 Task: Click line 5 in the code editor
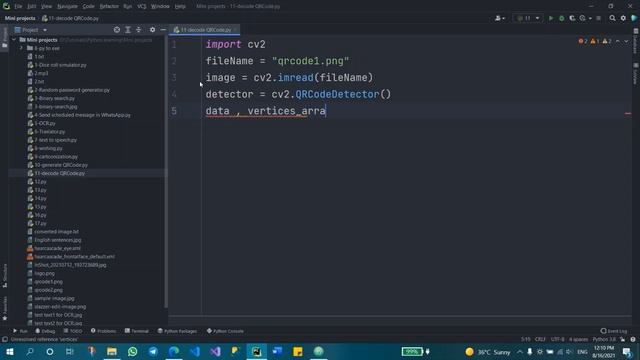tap(265, 111)
